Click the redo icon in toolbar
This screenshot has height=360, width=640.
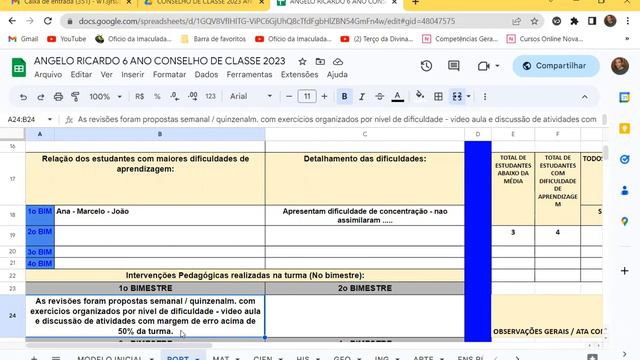pos(40,97)
